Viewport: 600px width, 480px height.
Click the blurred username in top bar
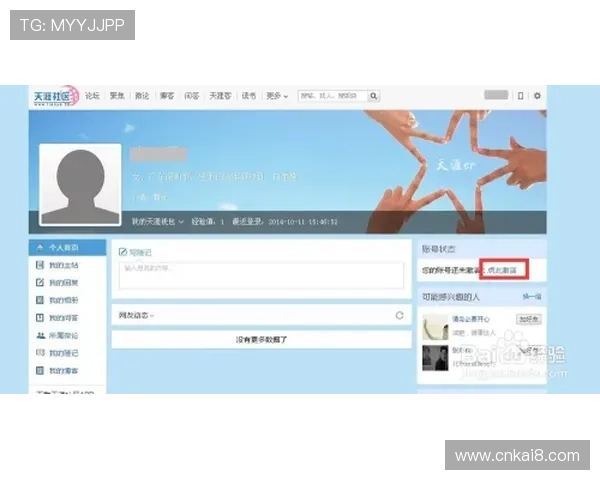click(496, 95)
